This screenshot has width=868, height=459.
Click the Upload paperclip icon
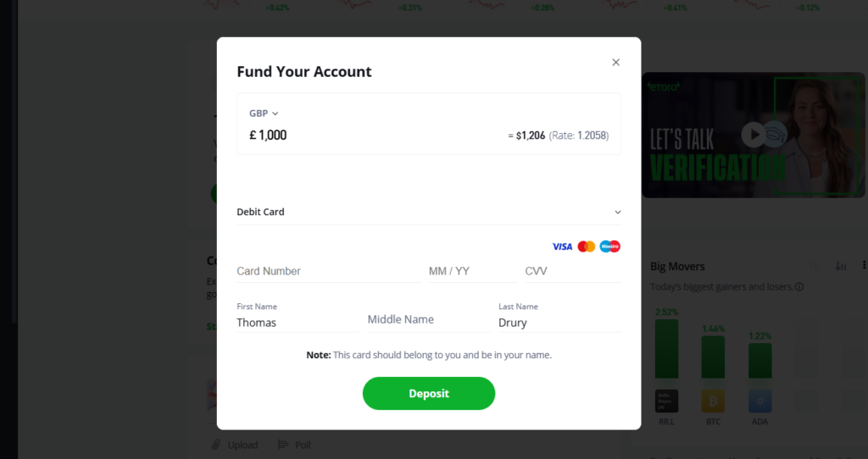[x=216, y=445]
